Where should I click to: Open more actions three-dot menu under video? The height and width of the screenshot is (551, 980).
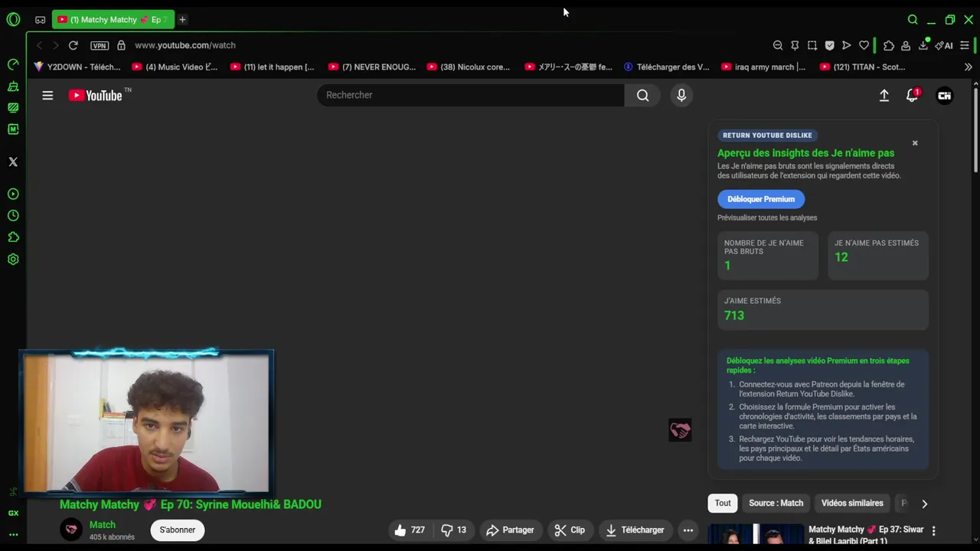tap(688, 530)
